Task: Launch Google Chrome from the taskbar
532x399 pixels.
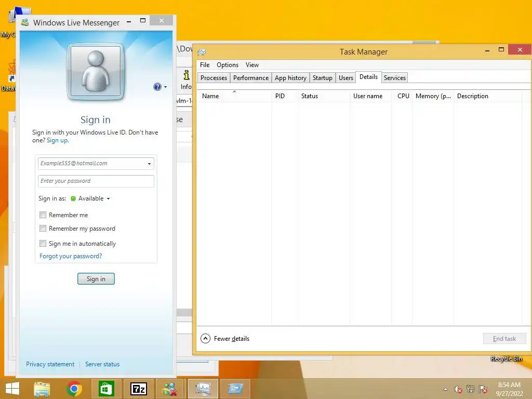Action: [x=74, y=389]
